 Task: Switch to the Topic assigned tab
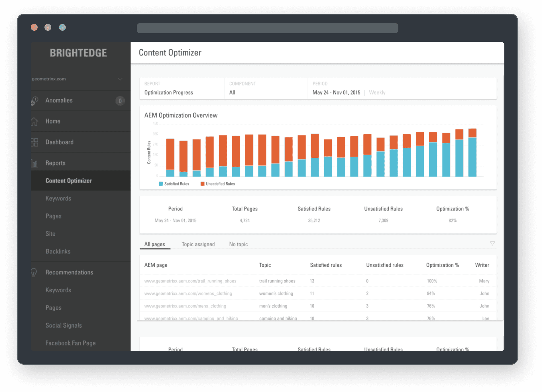point(198,244)
